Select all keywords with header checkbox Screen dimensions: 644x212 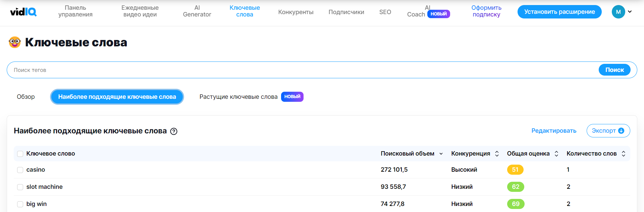(x=20, y=154)
